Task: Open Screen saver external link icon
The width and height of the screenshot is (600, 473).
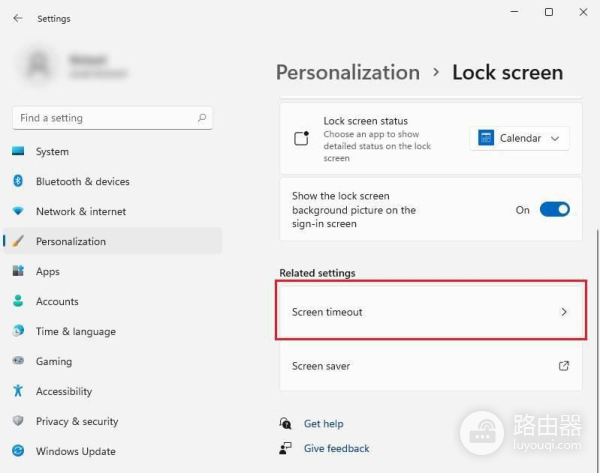Action: pos(564,366)
